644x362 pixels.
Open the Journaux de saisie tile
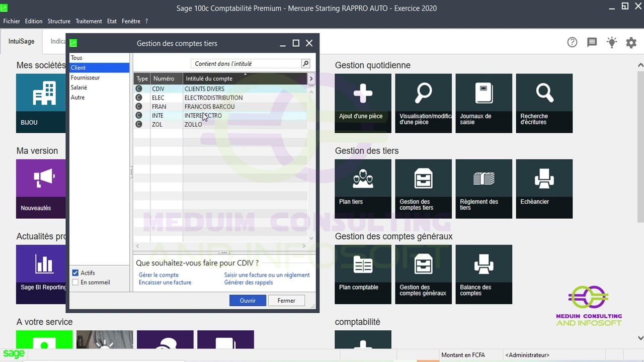point(484,103)
